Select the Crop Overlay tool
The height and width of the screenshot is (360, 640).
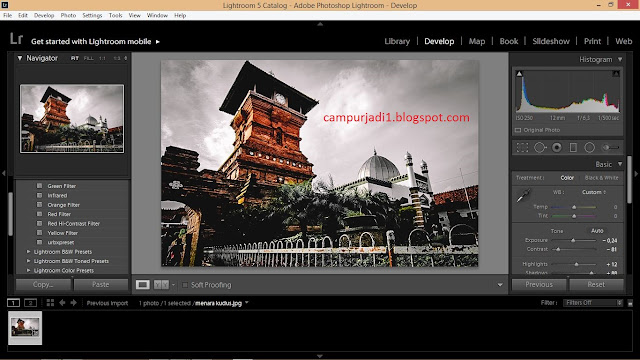(522, 147)
